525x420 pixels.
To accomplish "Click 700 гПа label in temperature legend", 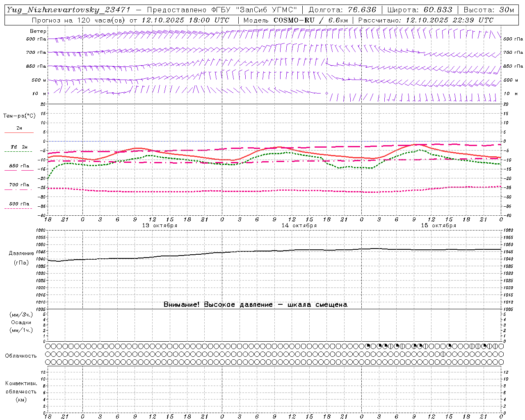I will (x=19, y=185).
